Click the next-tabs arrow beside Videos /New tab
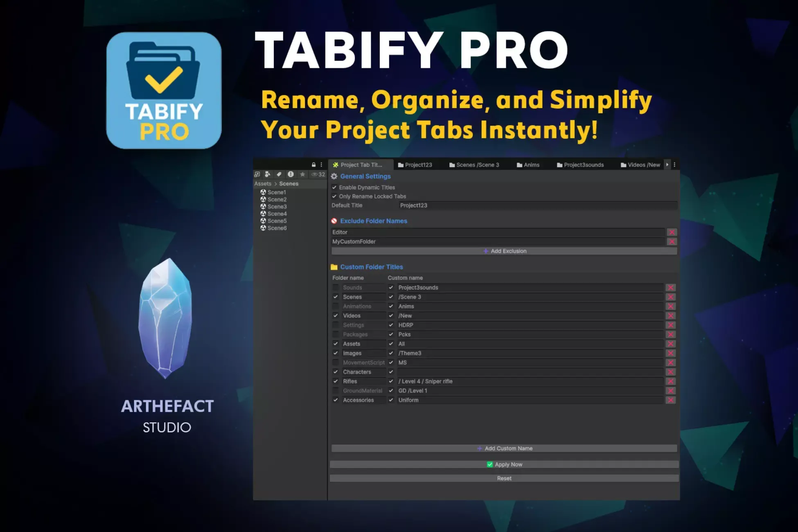Viewport: 798px width, 532px height. (667, 164)
